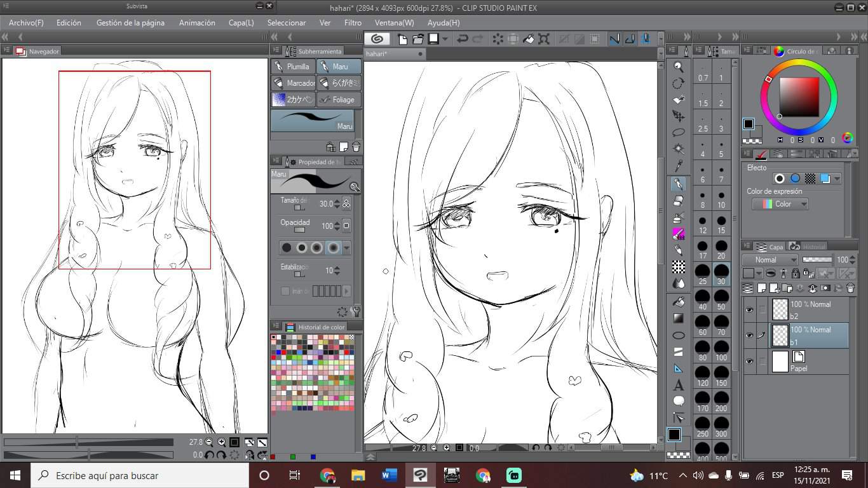Select the Fill bucket tool
868x488 pixels.
coord(679,301)
